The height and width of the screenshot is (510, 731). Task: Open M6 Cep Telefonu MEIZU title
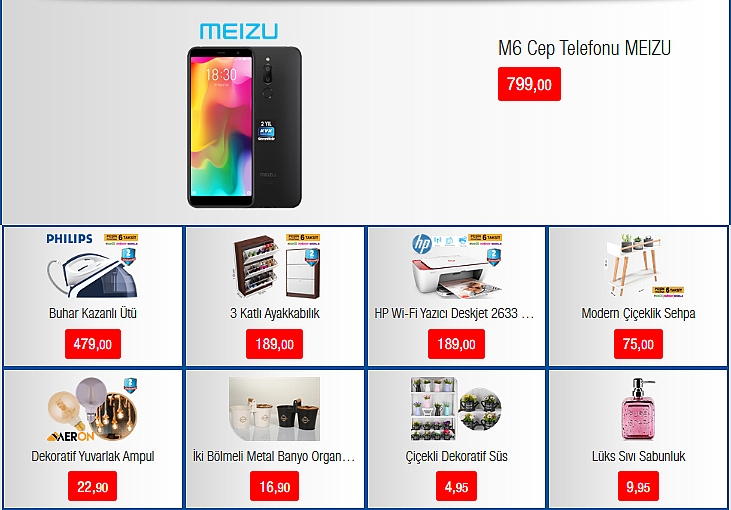click(x=584, y=48)
